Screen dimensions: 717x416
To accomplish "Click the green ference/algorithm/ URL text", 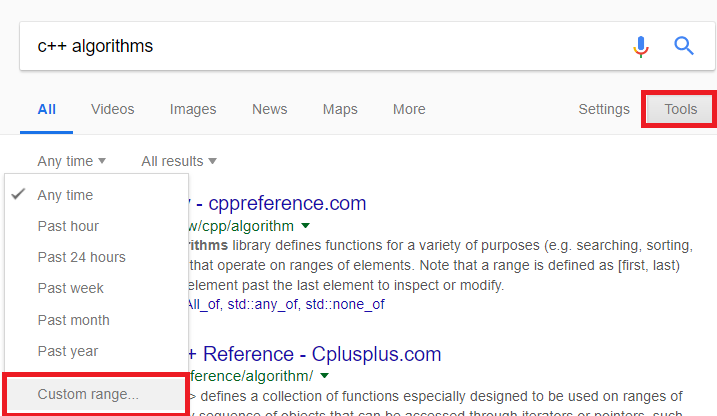I will click(251, 376).
